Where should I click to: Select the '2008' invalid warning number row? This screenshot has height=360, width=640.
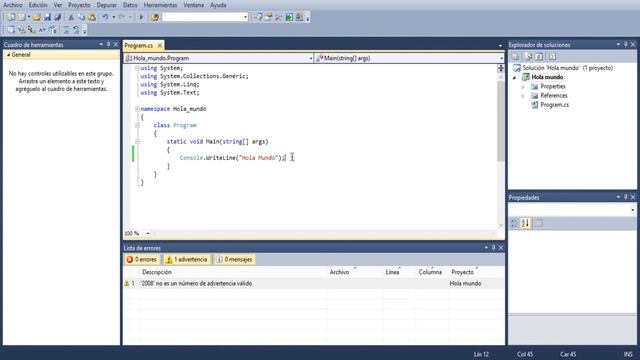click(x=313, y=283)
